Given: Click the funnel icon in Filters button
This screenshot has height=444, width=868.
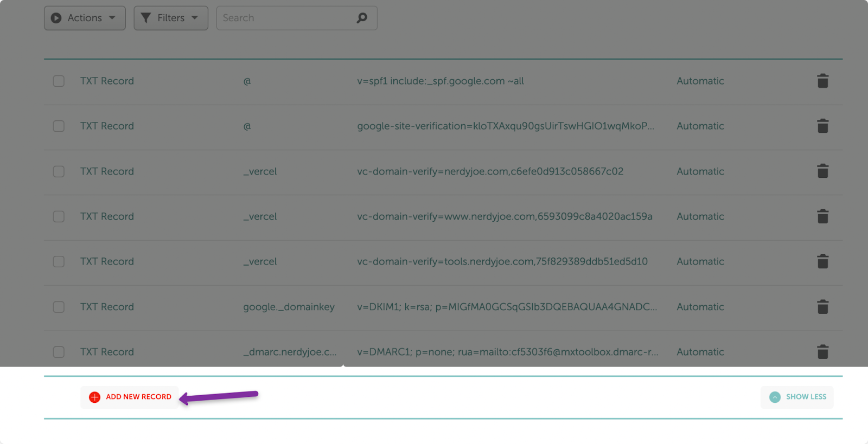Looking at the screenshot, I should [146, 18].
